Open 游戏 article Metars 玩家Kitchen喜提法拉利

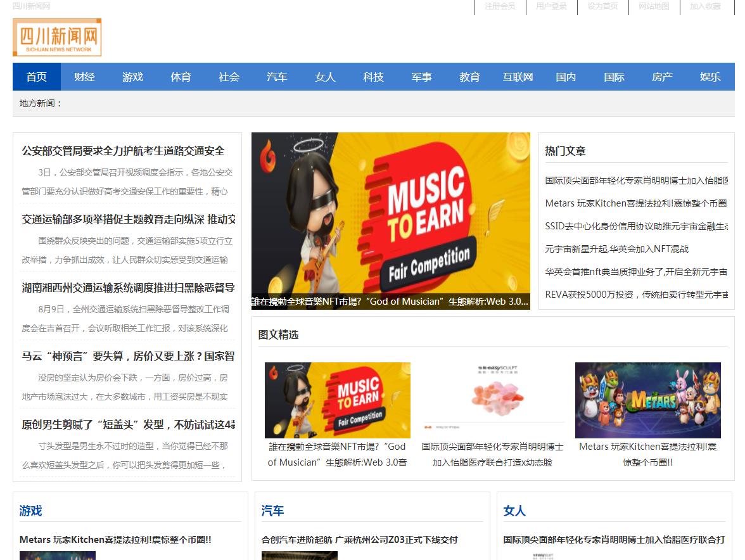pos(115,540)
